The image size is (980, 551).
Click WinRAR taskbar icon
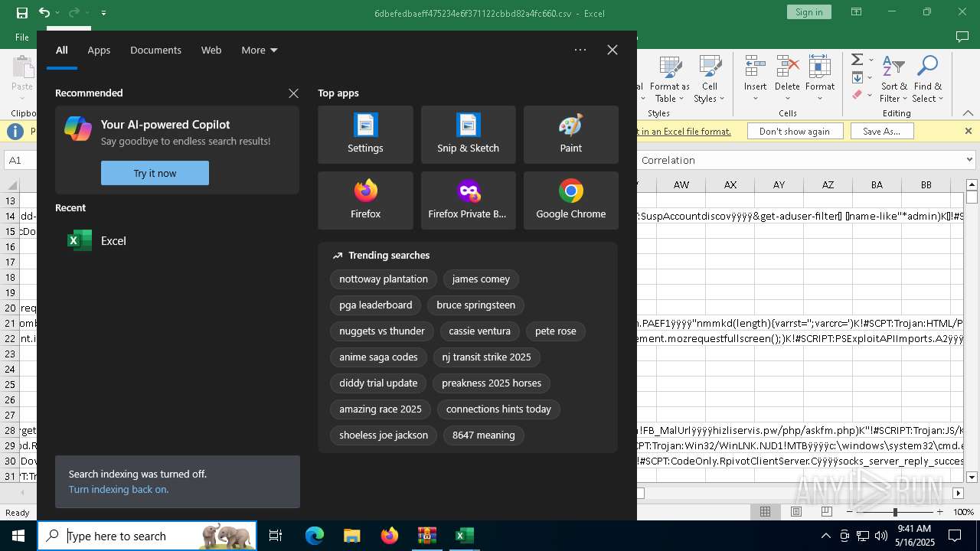pyautogui.click(x=426, y=536)
